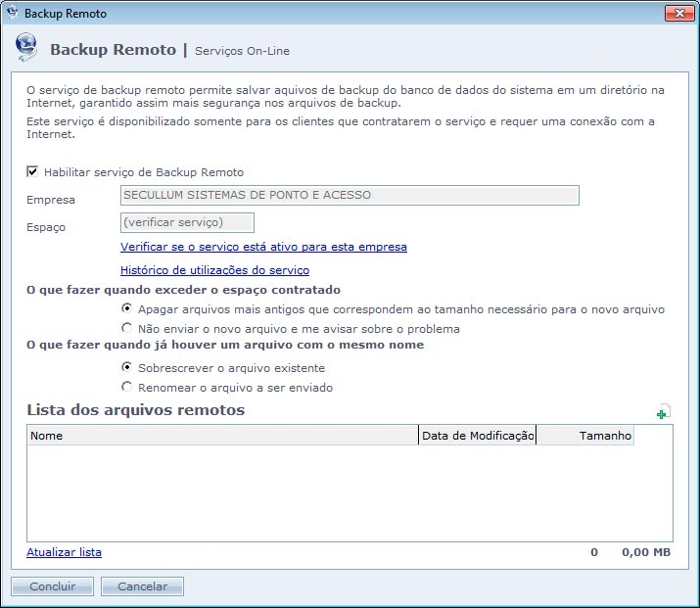Click the Backup Remoto header globe icon
700x608 pixels.
tap(27, 48)
